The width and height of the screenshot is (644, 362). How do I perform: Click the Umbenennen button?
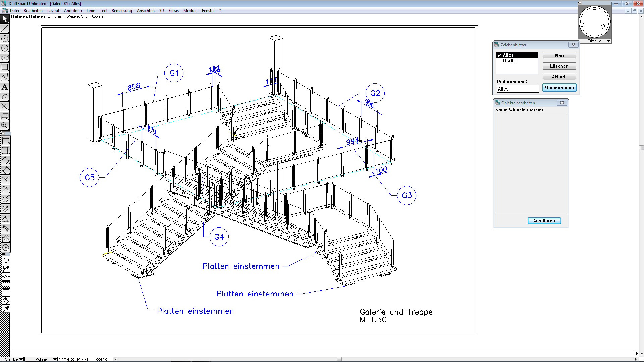[559, 88]
